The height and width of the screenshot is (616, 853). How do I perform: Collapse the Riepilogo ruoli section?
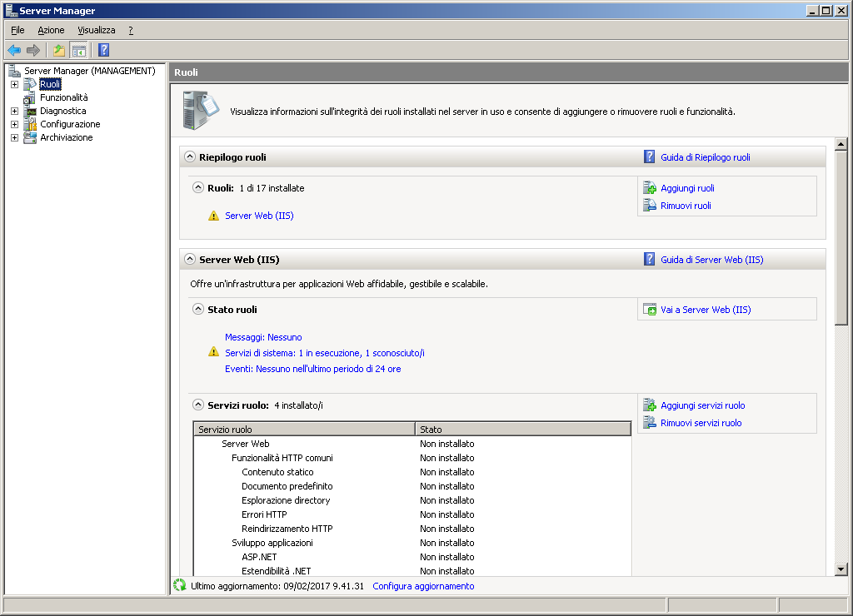point(189,156)
